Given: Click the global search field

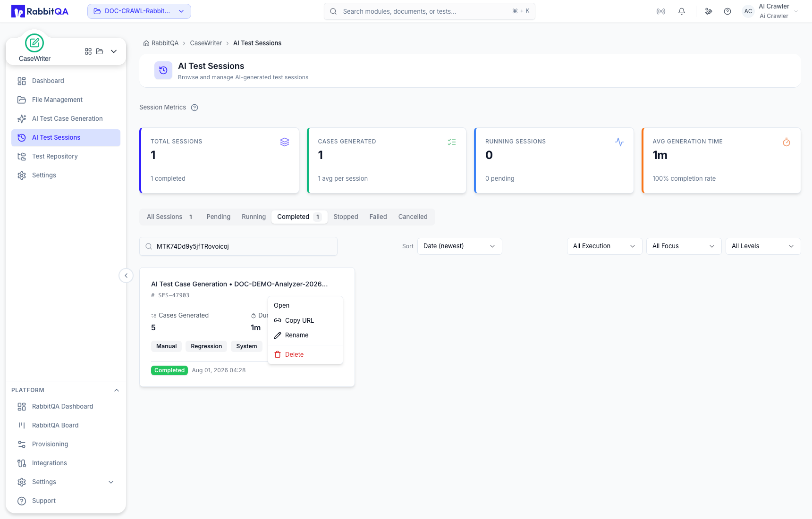Looking at the screenshot, I should pos(430,11).
